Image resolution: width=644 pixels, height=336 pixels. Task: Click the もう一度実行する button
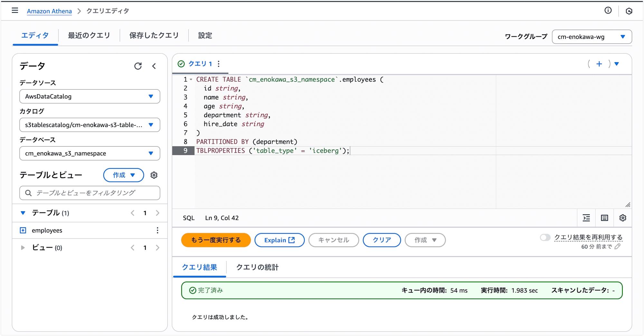[216, 240]
